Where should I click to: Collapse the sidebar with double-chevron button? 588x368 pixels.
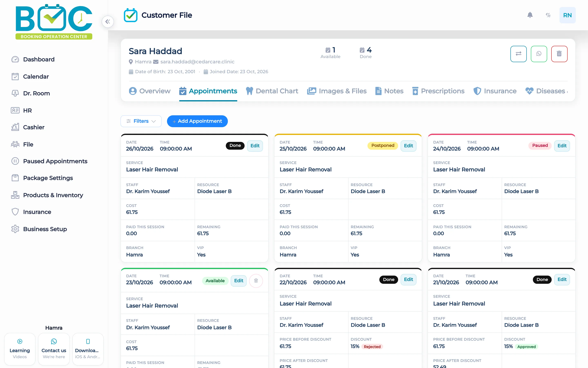coord(108,22)
